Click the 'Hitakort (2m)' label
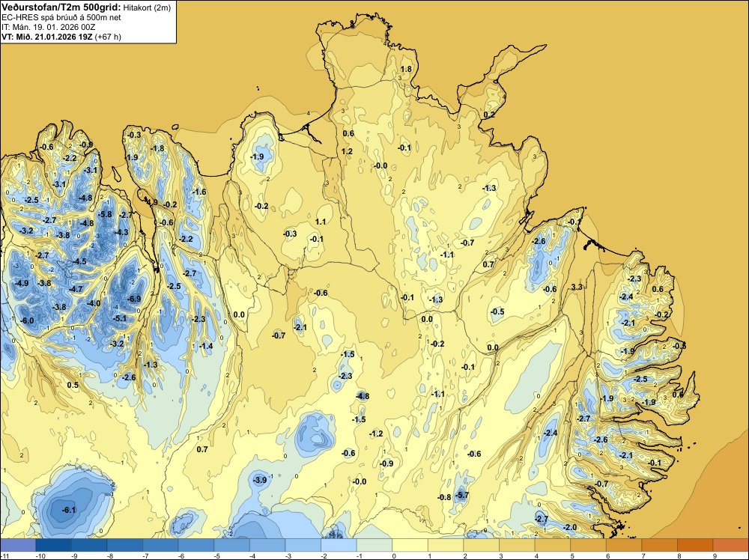This screenshot has height=560, width=749. click(147, 7)
